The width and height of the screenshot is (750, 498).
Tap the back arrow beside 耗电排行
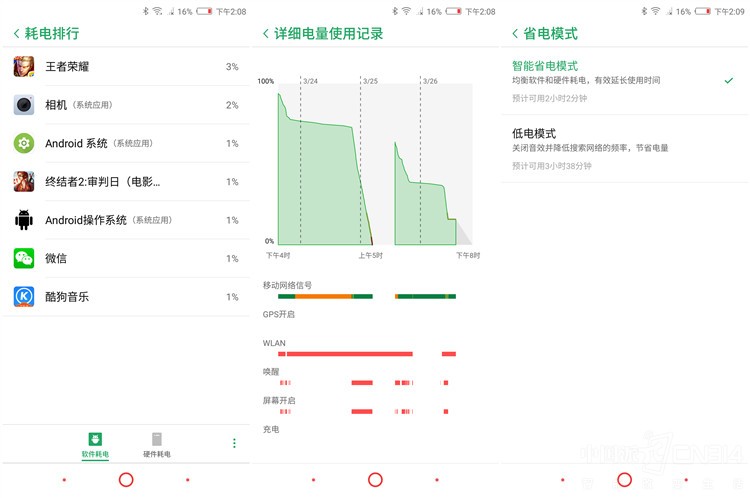17,33
